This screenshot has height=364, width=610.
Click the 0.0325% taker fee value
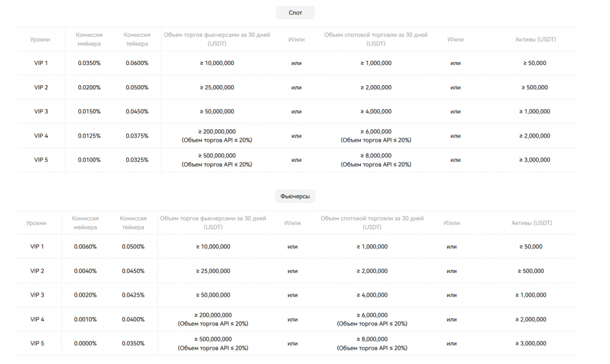[x=137, y=160]
